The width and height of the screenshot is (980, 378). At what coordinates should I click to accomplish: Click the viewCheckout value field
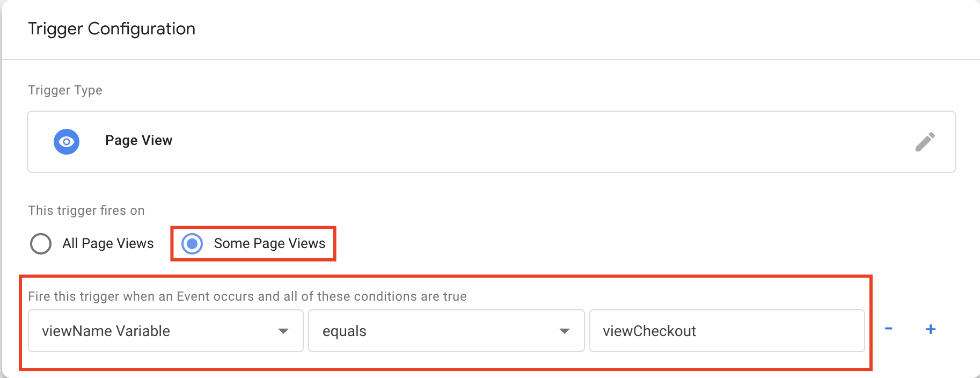[727, 331]
